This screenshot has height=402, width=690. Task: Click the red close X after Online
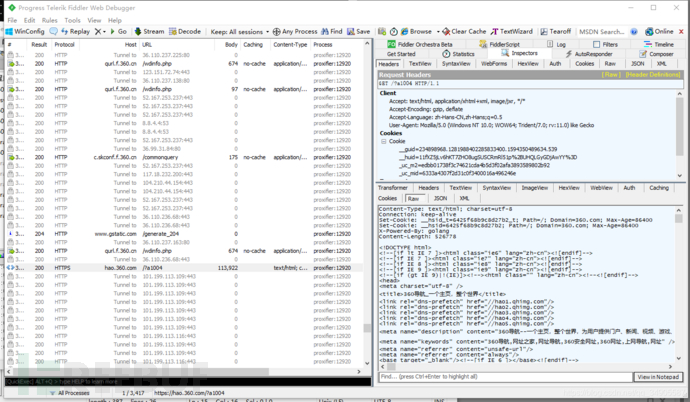point(681,32)
